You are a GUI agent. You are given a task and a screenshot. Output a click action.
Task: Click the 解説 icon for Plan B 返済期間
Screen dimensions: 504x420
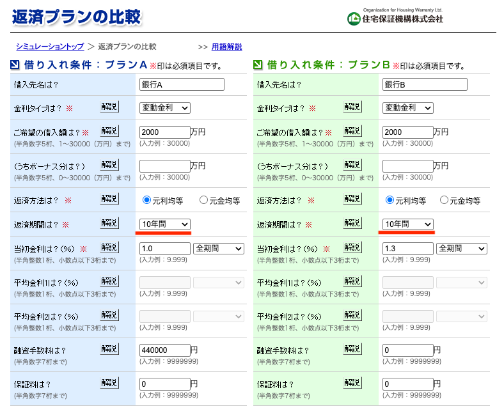tap(352, 223)
